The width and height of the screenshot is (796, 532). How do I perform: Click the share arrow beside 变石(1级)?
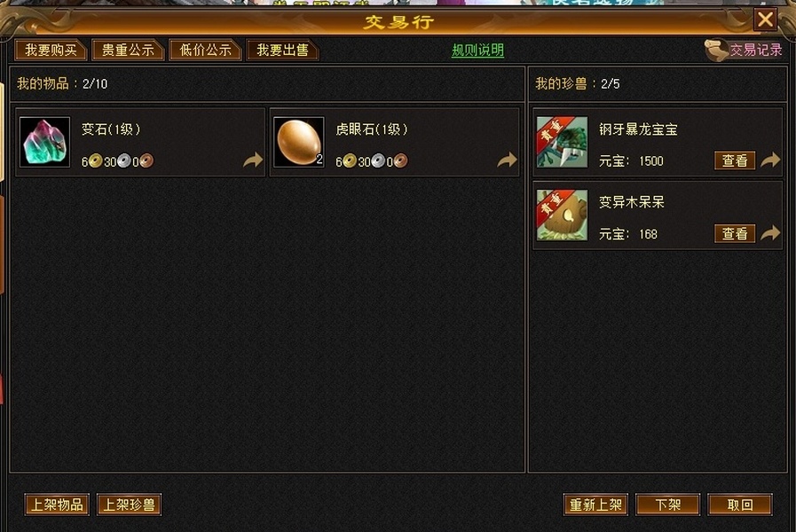pyautogui.click(x=253, y=160)
